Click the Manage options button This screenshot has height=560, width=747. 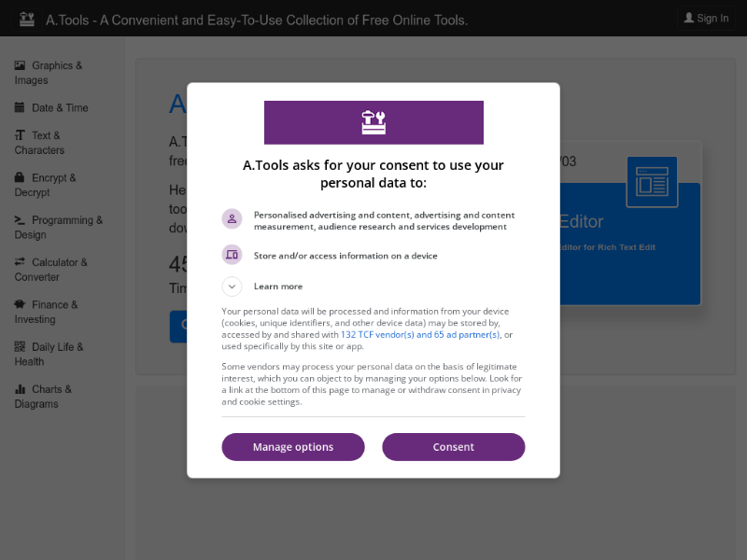(293, 447)
